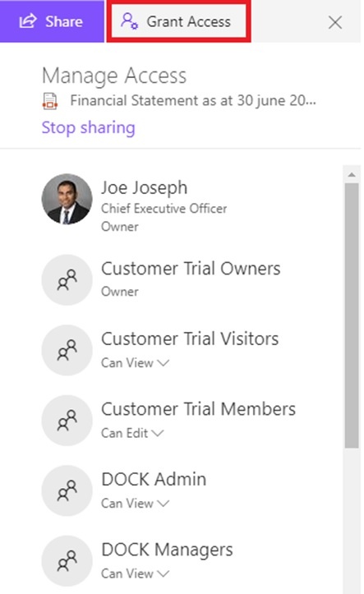This screenshot has height=594, width=364.
Task: Close the Manage Access panel
Action: click(335, 22)
